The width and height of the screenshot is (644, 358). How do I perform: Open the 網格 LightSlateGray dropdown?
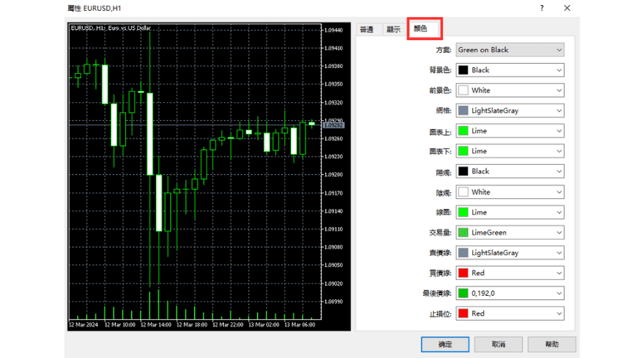[509, 111]
